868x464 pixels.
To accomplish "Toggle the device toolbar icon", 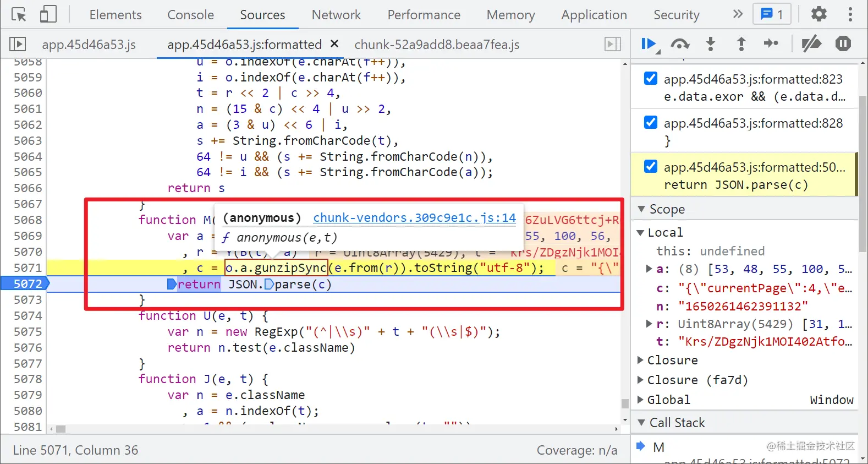I will (48, 14).
